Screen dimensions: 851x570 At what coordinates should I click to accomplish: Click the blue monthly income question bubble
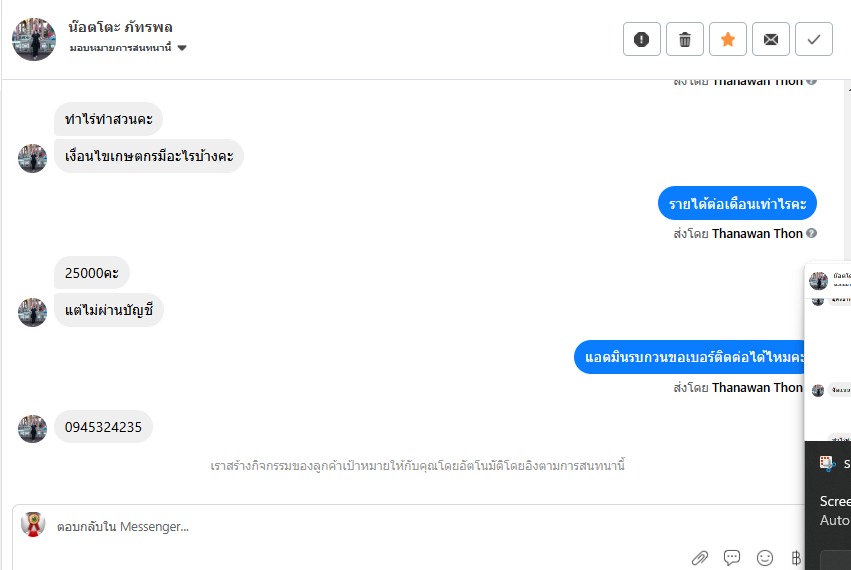coord(737,204)
